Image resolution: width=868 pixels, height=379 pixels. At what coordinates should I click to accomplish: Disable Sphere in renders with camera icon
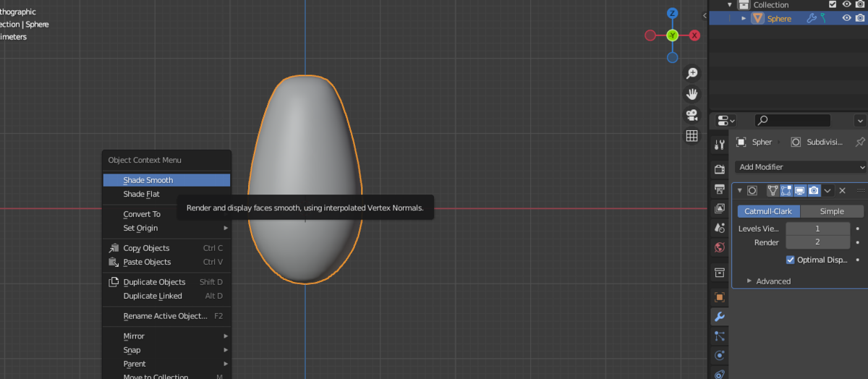pos(860,18)
